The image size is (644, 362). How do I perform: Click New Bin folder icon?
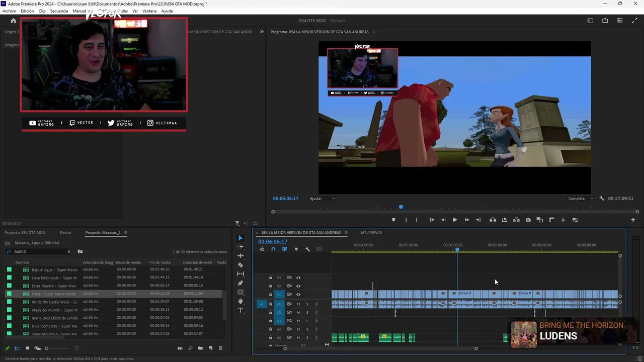(200, 348)
